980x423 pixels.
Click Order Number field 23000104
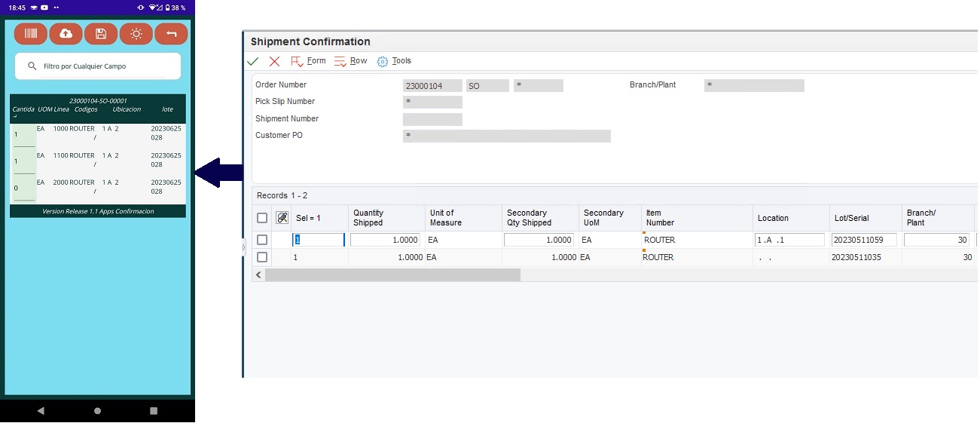click(x=432, y=86)
